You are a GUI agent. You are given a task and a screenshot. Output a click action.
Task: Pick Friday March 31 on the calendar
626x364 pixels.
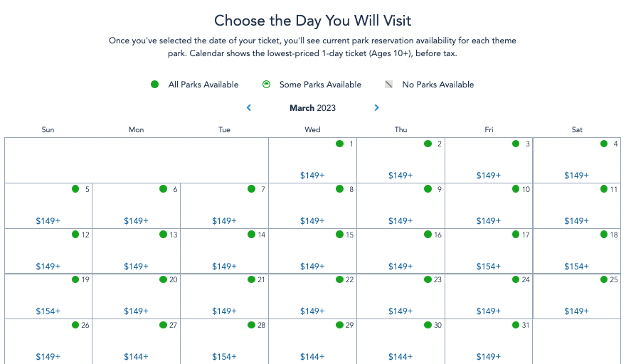pos(489,341)
